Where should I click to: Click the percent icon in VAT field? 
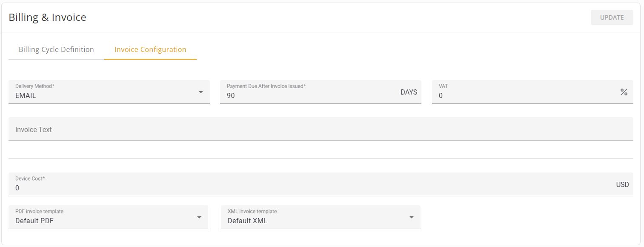coord(624,92)
